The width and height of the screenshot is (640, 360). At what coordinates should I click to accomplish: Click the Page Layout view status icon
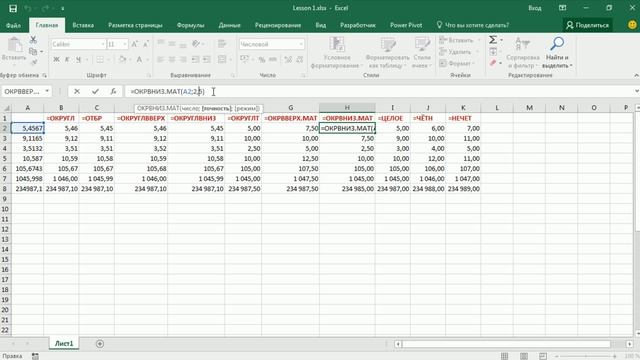(x=524, y=356)
